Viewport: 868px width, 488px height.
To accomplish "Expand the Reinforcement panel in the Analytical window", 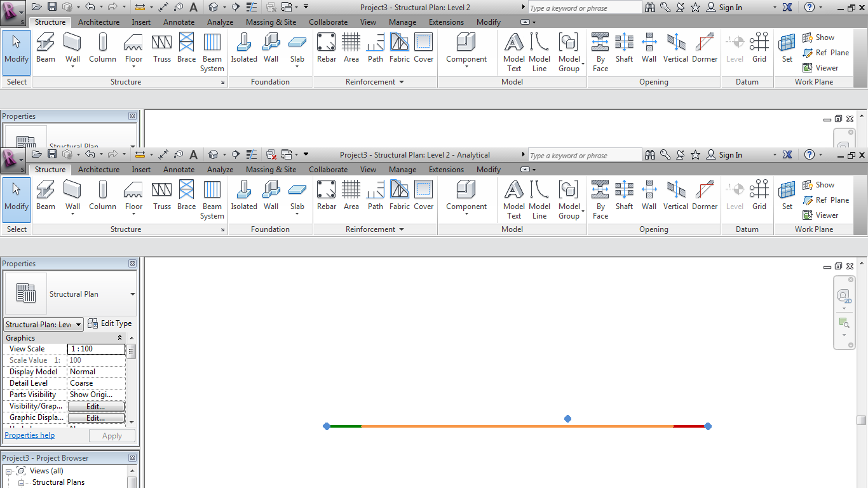I will click(375, 229).
